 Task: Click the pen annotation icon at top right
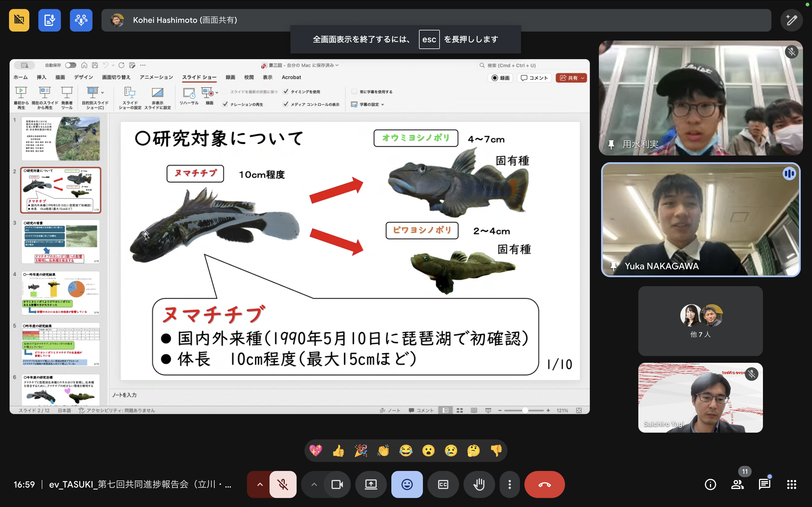coord(791,20)
